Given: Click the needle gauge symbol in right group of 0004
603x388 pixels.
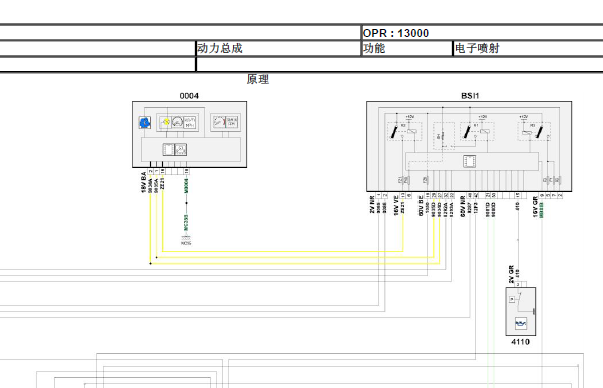Looking at the screenshot, I should point(219,122).
